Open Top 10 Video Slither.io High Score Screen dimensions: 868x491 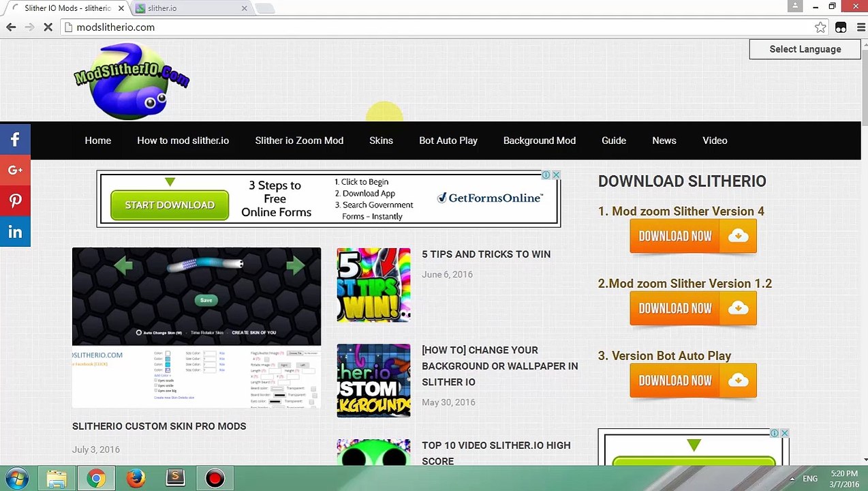(496, 453)
